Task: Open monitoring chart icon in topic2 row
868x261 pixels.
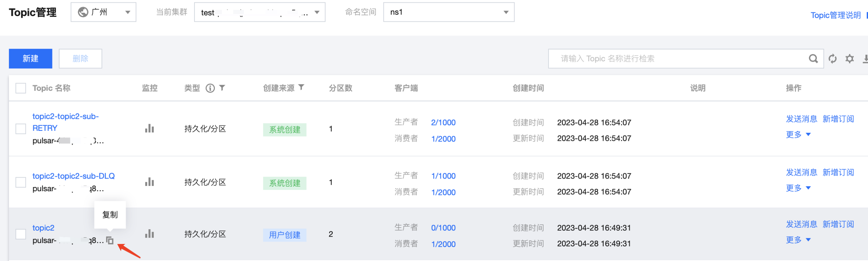Action: 149,234
